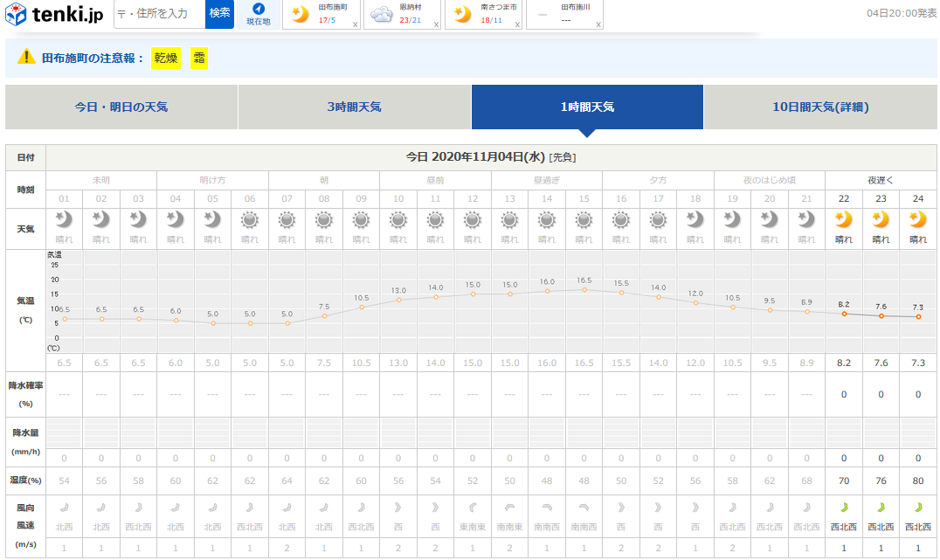Click the wind direction arrow for hour 22
The height and width of the screenshot is (560, 940).
844,508
